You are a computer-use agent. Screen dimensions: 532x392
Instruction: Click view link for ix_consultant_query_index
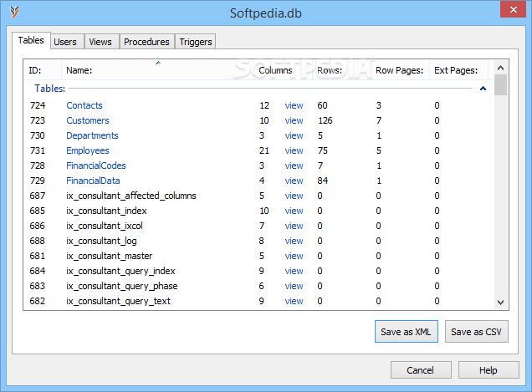[x=294, y=271]
